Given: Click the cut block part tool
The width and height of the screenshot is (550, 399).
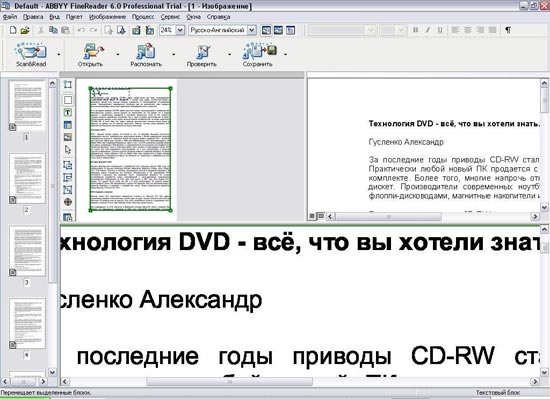Looking at the screenshot, I should (68, 177).
